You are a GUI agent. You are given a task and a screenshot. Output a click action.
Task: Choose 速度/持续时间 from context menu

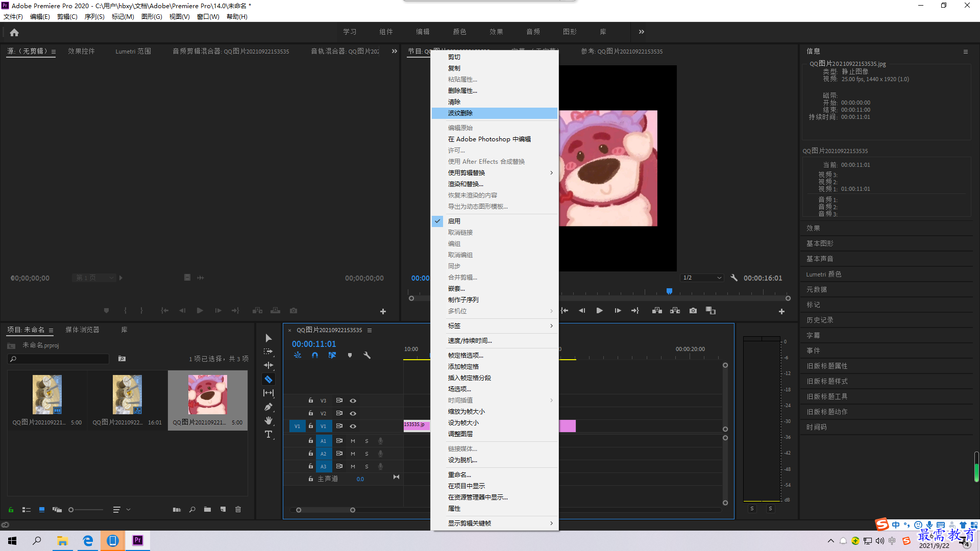point(494,340)
